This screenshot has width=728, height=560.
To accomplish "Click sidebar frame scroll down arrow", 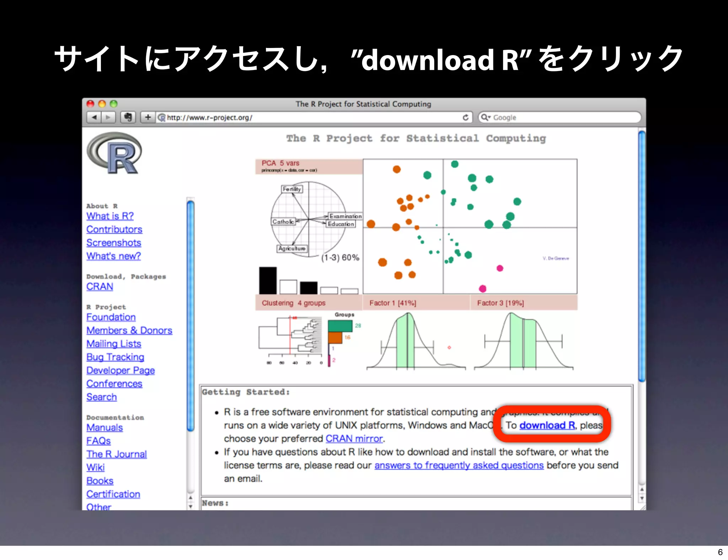I will coord(191,506).
